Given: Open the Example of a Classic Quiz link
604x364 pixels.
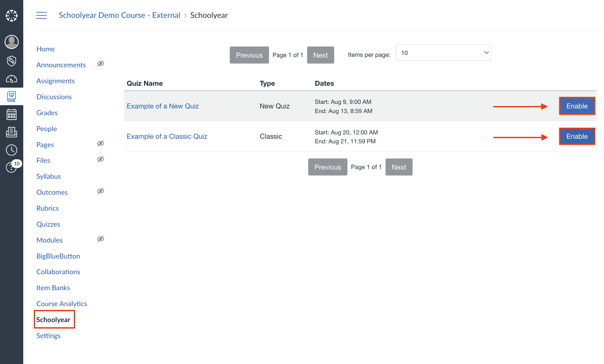Looking at the screenshot, I should 167,136.
